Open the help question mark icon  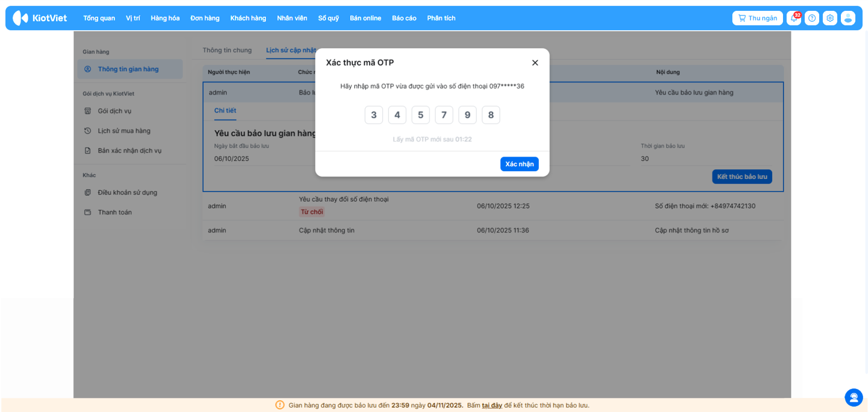pyautogui.click(x=812, y=18)
